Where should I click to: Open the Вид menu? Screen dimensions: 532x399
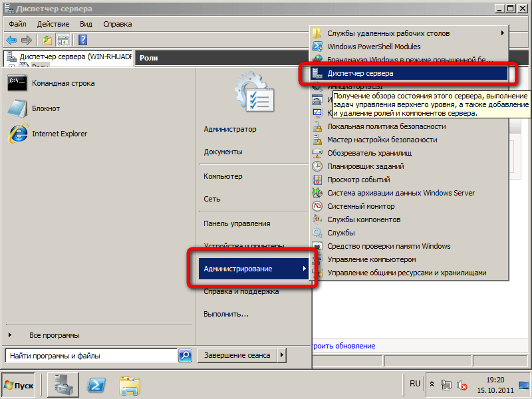point(86,24)
